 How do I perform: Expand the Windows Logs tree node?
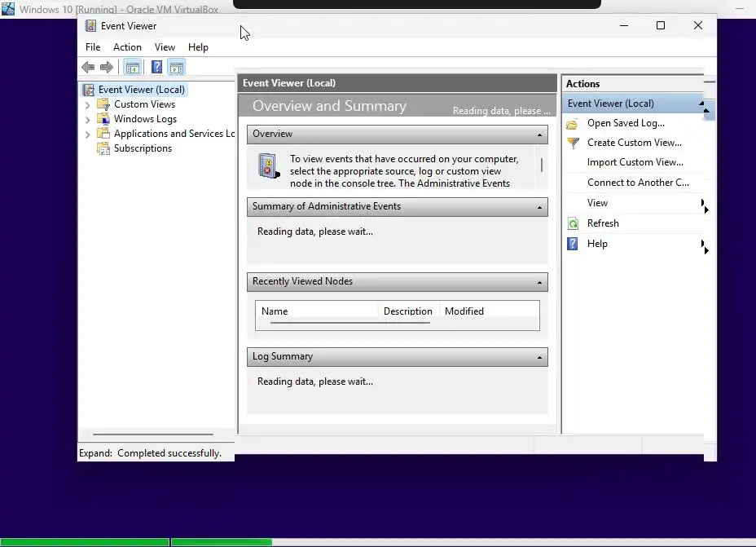click(87, 120)
